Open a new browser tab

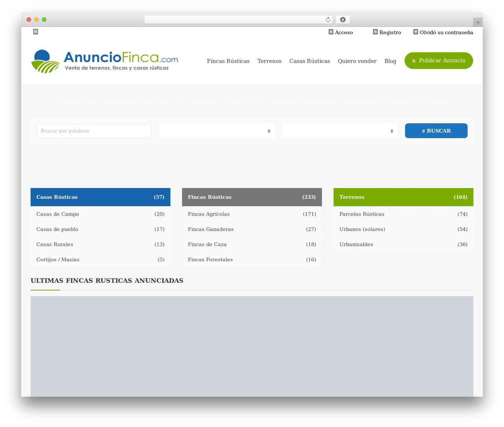pos(478,22)
